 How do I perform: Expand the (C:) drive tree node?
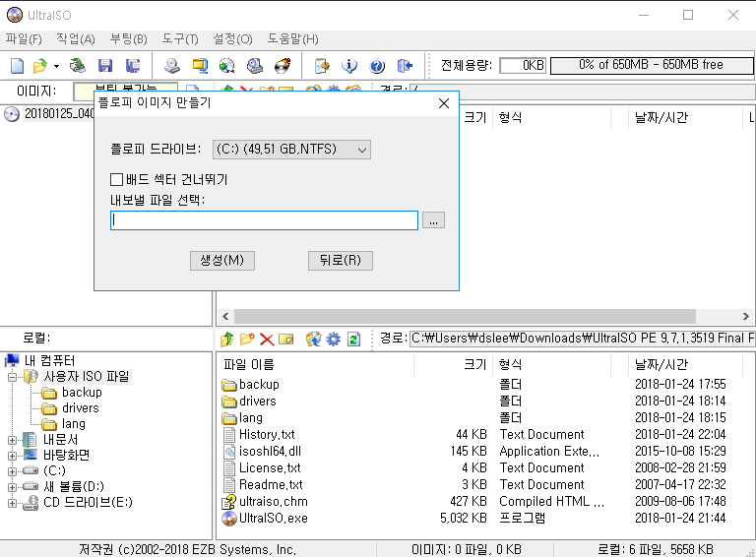coord(13,471)
